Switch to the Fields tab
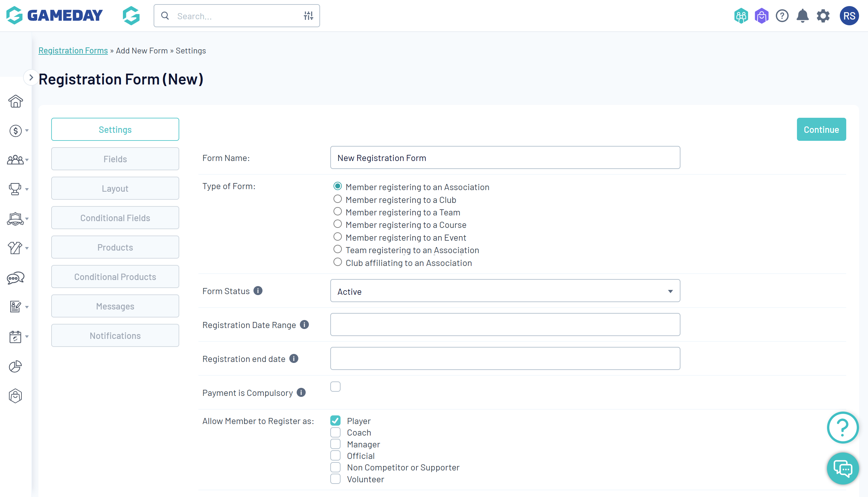The height and width of the screenshot is (497, 868). 115,159
